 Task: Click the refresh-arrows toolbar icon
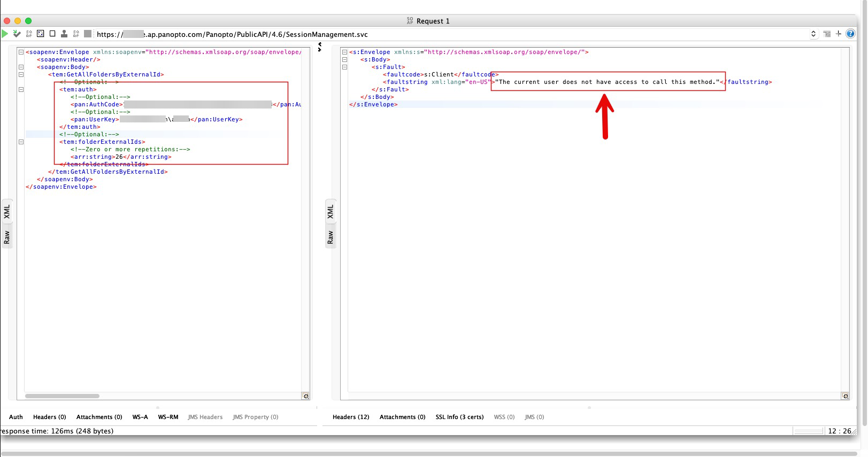click(x=41, y=34)
